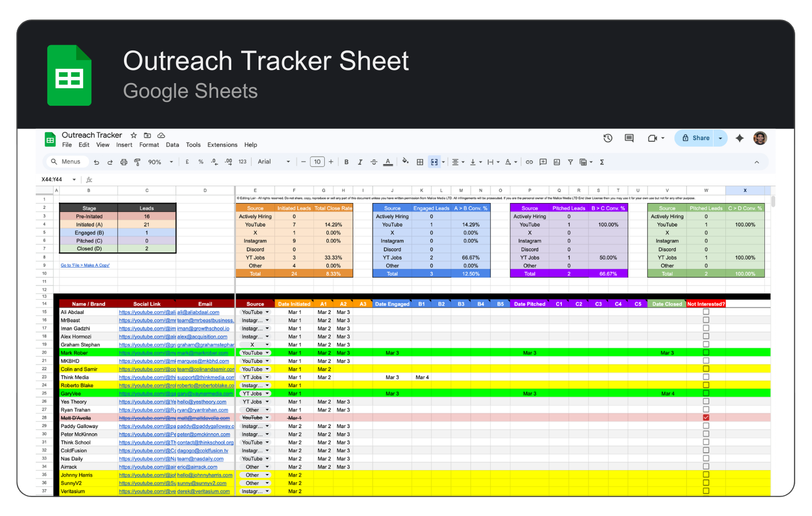This screenshot has height=516, width=812.
Task: Insert a chart icon
Action: (x=557, y=162)
